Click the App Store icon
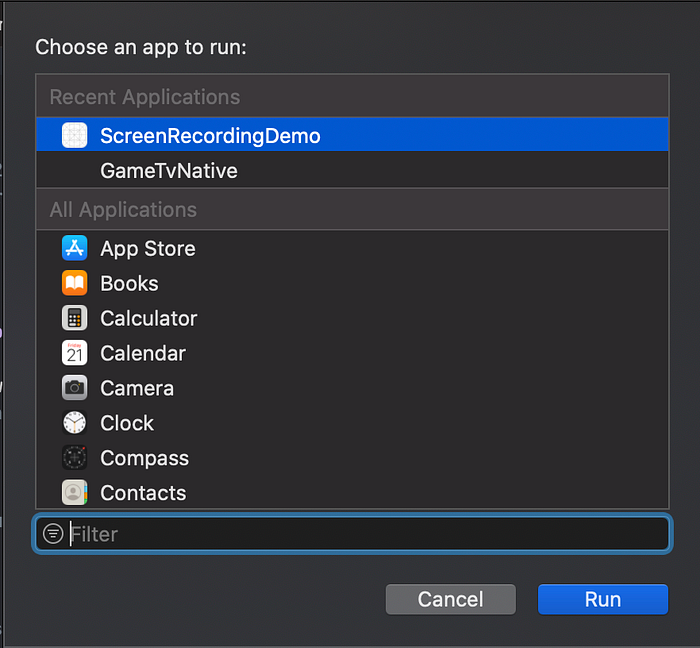Image resolution: width=700 pixels, height=648 pixels. [x=75, y=248]
